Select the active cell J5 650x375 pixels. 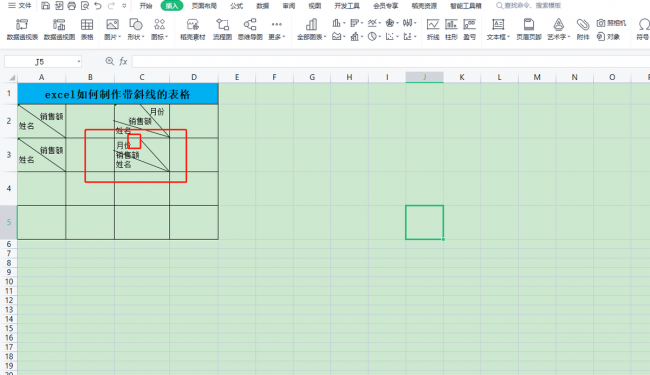click(x=424, y=222)
